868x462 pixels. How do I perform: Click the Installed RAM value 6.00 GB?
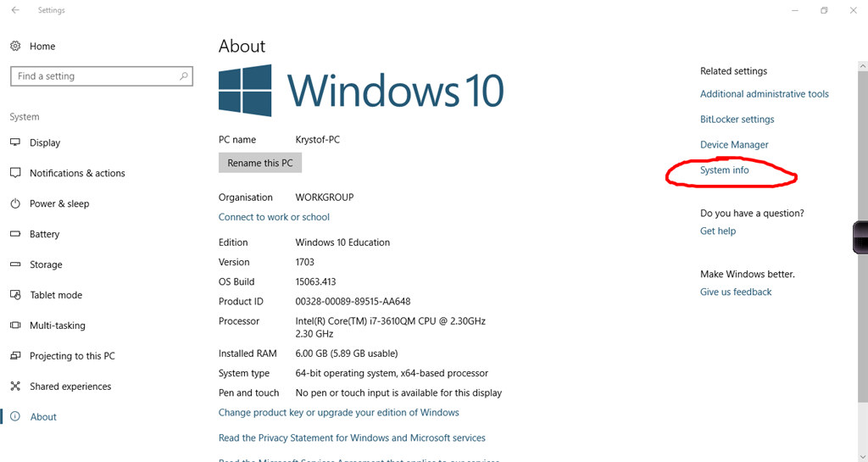pos(347,353)
